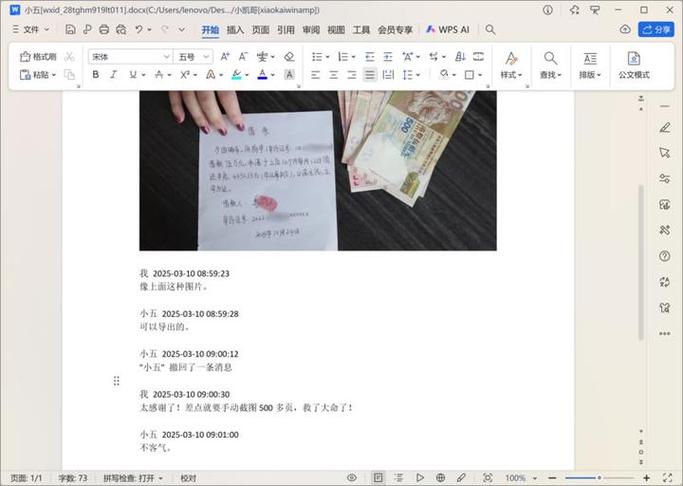Screen dimensions: 683x486
Task: Click the Undo arrow icon
Action: coord(139,30)
